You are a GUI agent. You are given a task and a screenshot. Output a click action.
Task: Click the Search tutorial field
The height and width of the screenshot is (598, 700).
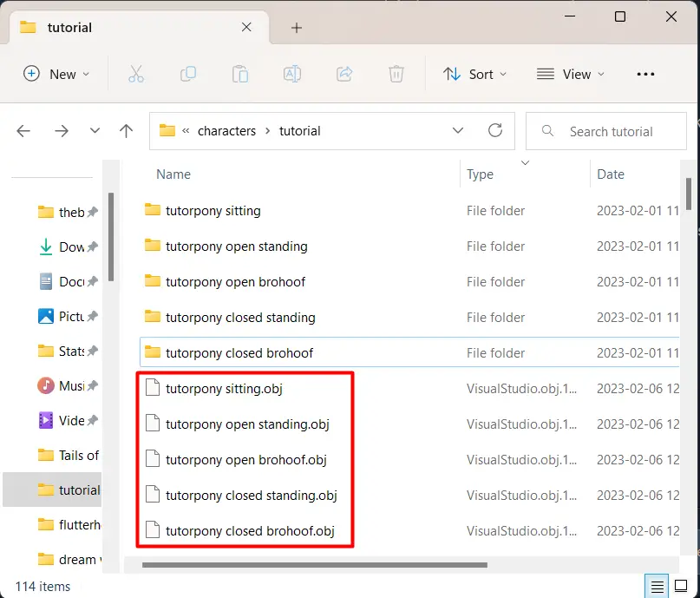click(x=605, y=131)
